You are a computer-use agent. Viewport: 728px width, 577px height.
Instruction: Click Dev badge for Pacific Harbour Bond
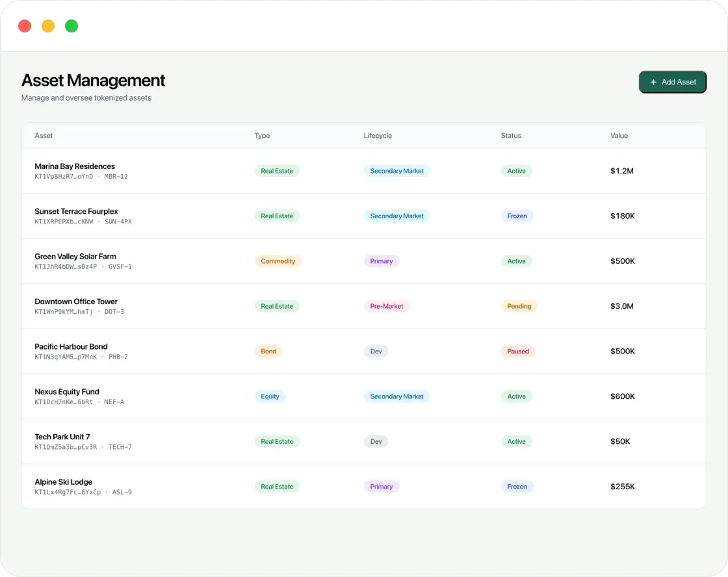tap(376, 351)
